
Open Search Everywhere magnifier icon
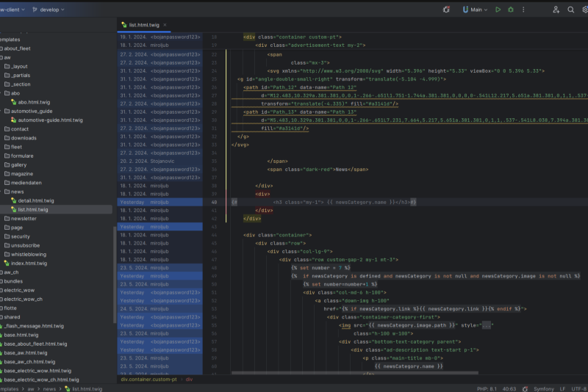570,10
